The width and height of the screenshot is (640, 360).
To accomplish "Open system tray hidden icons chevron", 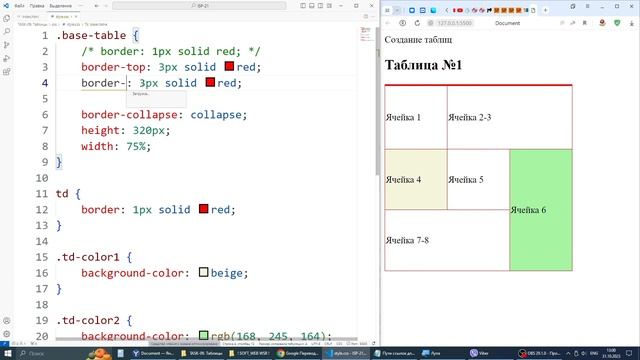I will (x=568, y=353).
